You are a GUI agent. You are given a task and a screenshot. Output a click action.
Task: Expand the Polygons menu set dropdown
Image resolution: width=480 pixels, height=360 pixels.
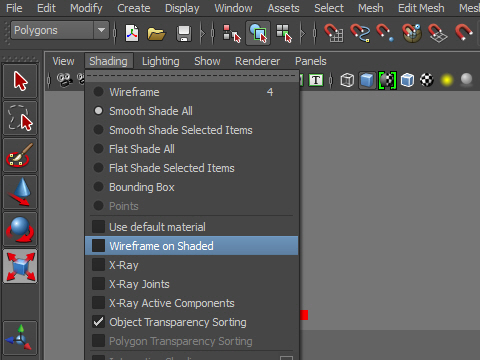[x=101, y=30]
